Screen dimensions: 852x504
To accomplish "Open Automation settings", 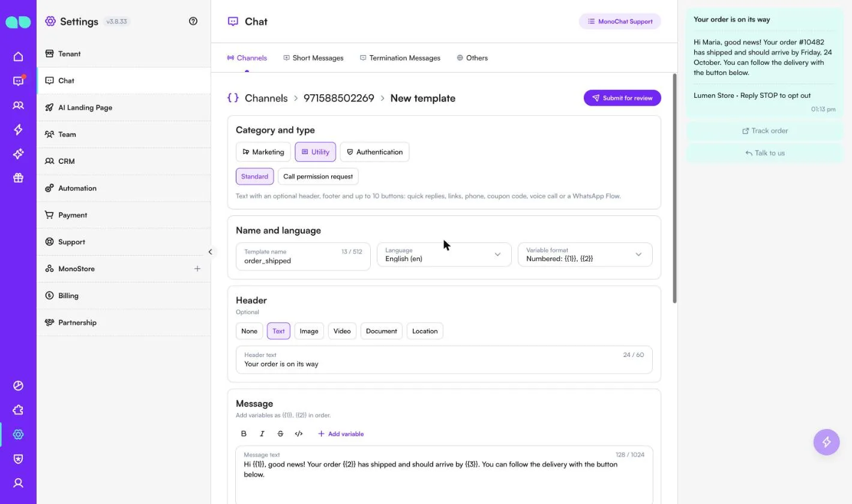I will 124,188.
